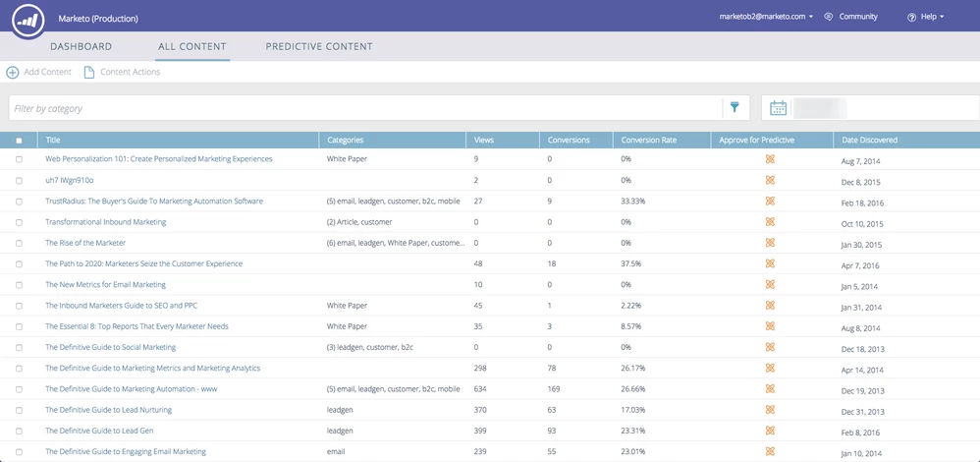
Task: Open the marketob2@marketo.com account dropdown
Action: [766, 17]
